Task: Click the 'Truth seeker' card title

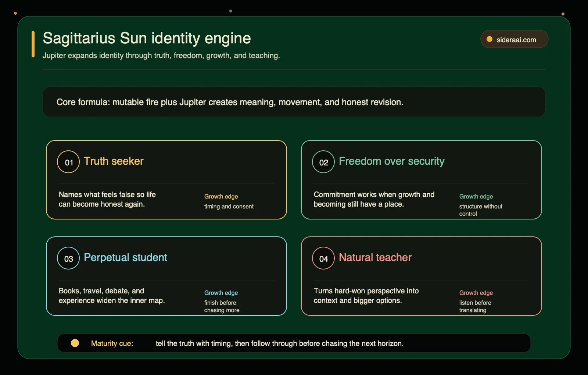Action: (x=114, y=161)
